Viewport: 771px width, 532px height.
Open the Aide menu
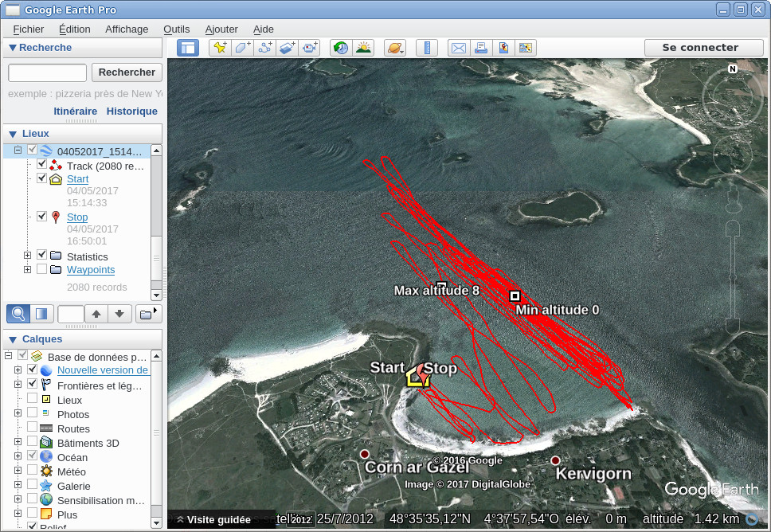263,29
